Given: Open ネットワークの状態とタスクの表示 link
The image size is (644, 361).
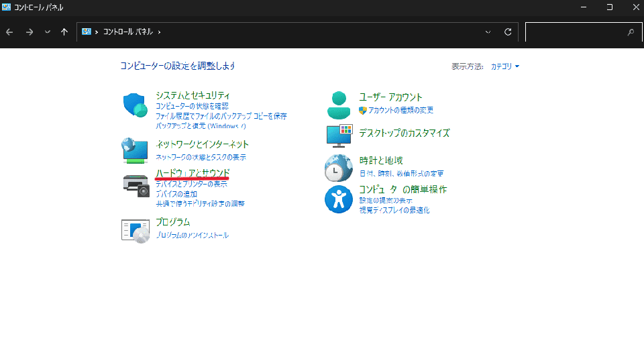Looking at the screenshot, I should [201, 157].
